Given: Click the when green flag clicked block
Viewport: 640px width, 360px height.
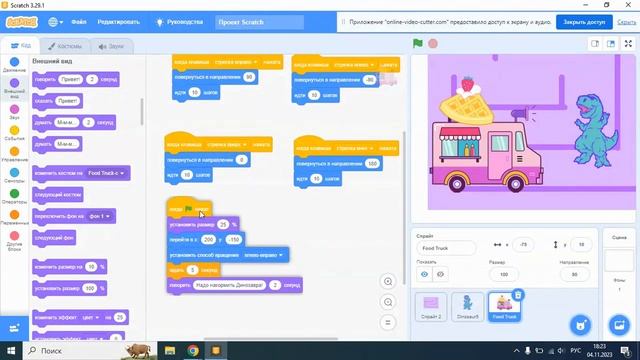Looking at the screenshot, I should coord(189,208).
